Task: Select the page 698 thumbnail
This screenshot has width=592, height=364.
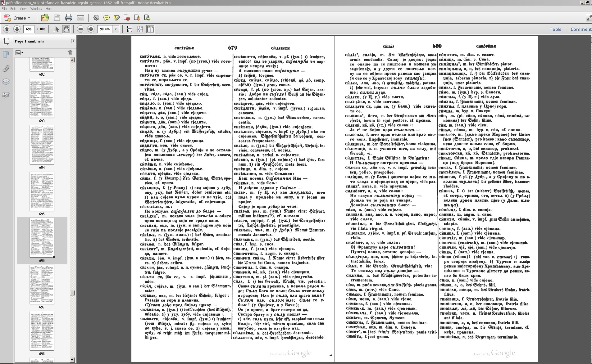Action: 42,331
